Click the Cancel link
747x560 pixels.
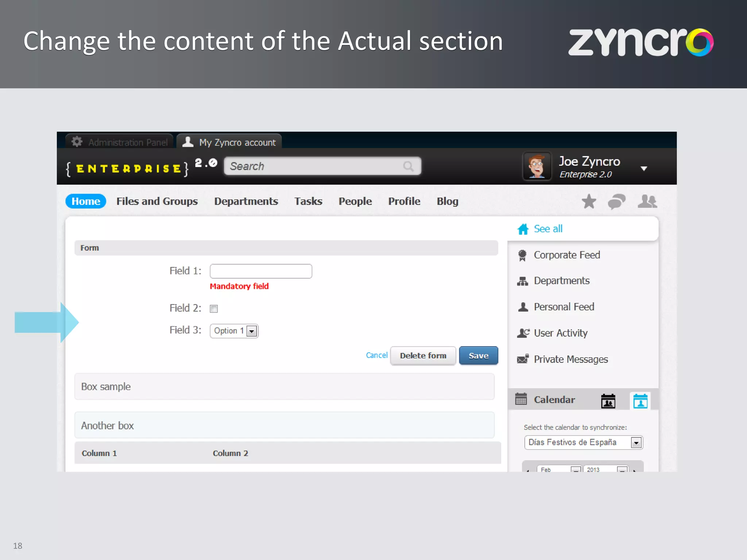point(376,355)
